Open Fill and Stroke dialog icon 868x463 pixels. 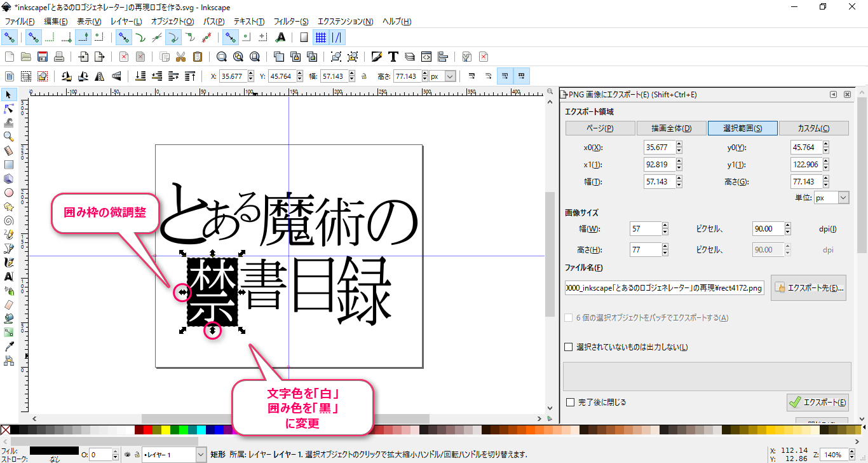tap(377, 57)
